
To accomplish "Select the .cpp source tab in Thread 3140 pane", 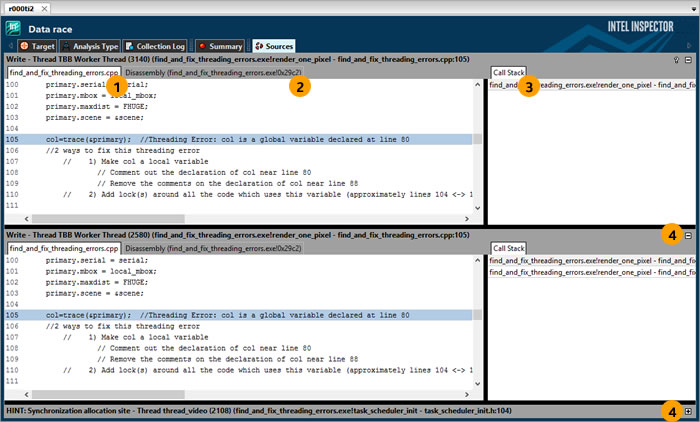I will [x=64, y=72].
